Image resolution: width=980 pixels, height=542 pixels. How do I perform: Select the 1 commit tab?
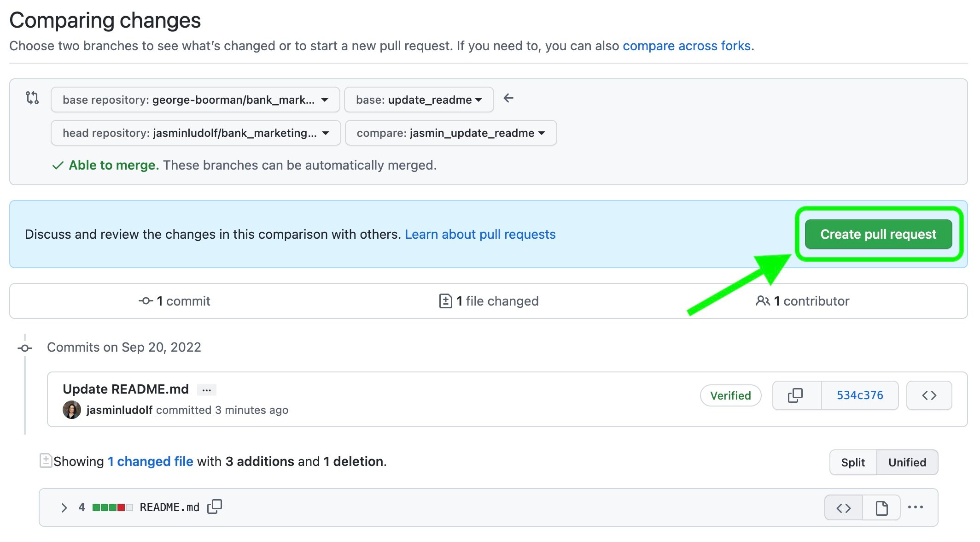coord(175,301)
